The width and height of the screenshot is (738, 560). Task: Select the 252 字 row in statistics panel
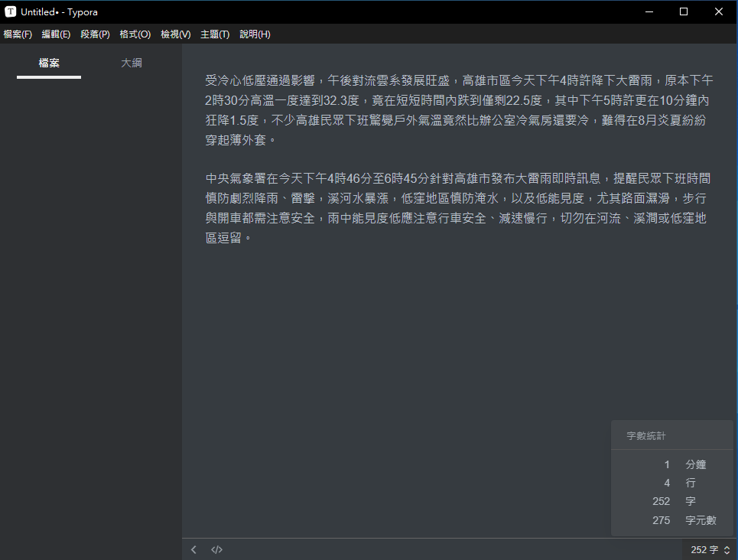[x=671, y=501]
